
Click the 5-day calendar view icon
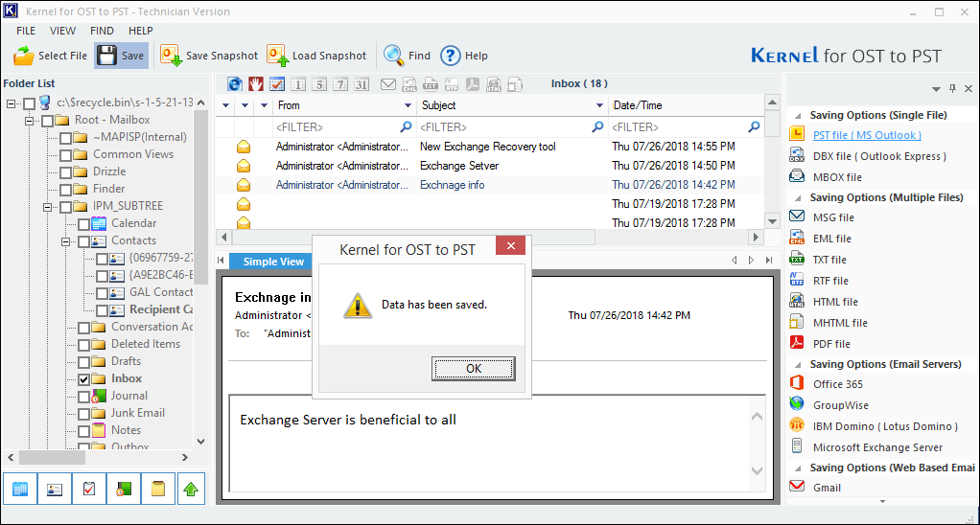pos(319,84)
